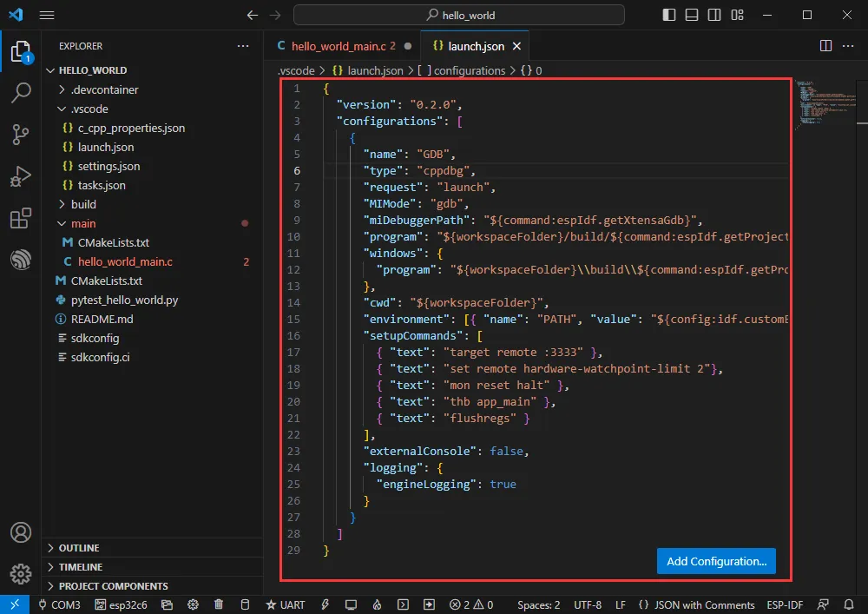Switch to hello_world_main.c tab
The width and height of the screenshot is (868, 614).
(338, 46)
